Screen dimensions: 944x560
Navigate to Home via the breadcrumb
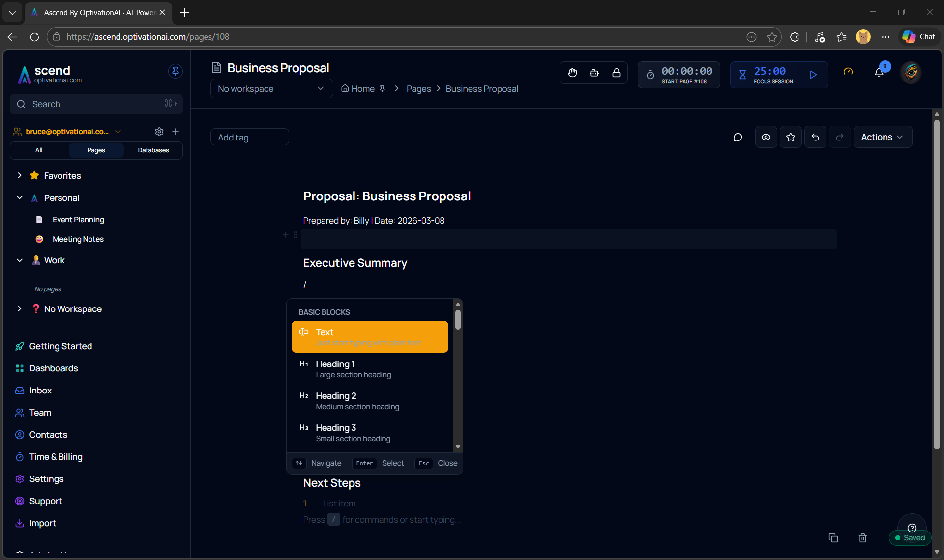click(363, 89)
